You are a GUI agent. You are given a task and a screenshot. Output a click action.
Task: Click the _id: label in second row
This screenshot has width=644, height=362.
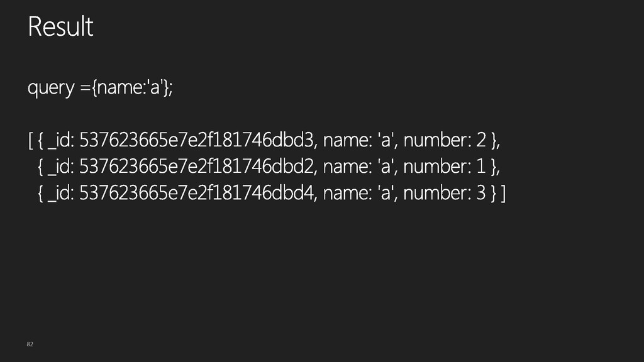[x=61, y=167]
